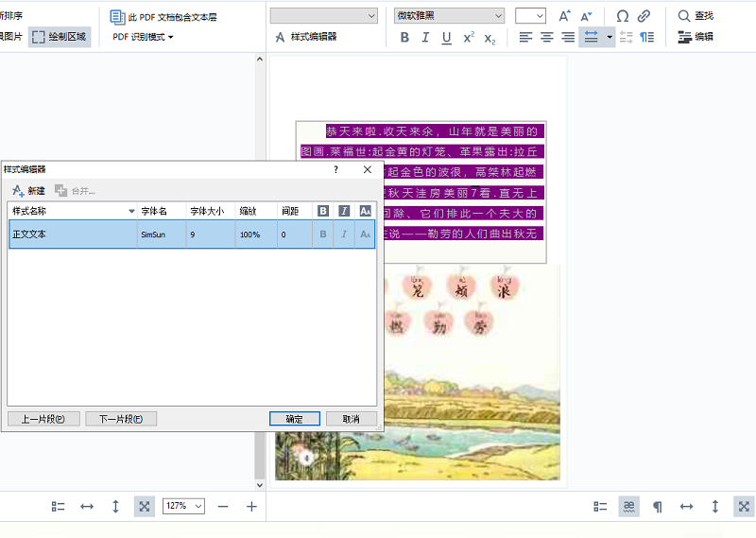756x538 pixels.
Task: Open the 样式编辑器 from the toolbar
Action: click(305, 37)
